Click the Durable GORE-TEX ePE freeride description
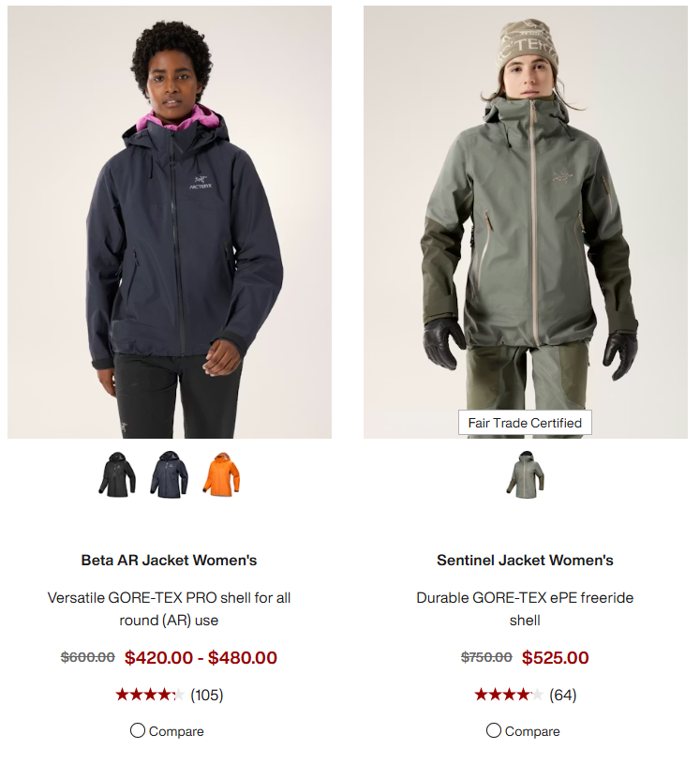This screenshot has width=700, height=779. (x=525, y=608)
